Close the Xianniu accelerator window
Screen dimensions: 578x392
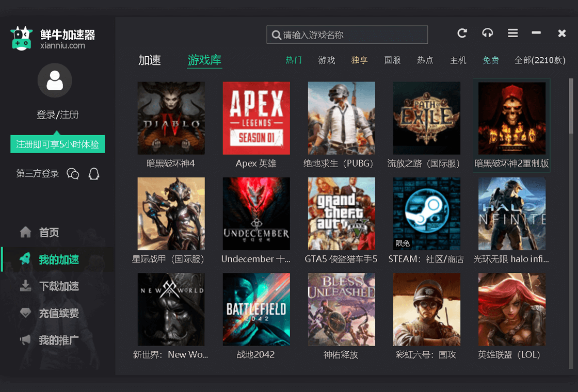(562, 33)
